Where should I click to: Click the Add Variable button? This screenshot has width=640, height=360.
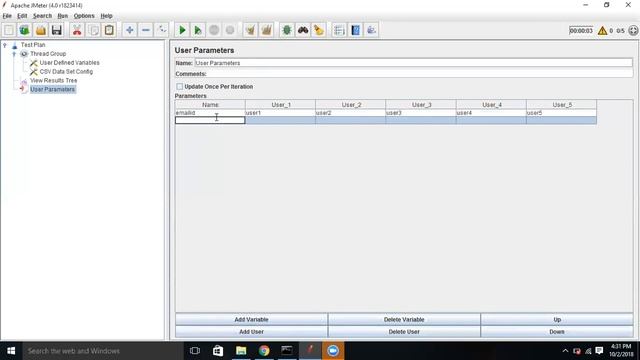point(251,320)
